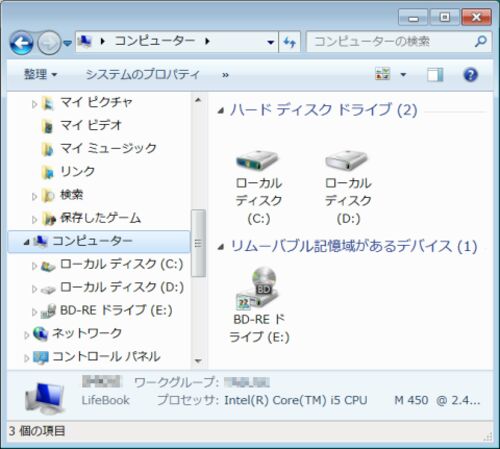Expand ローカル ディスク (C:) in tree

[x=34, y=266]
